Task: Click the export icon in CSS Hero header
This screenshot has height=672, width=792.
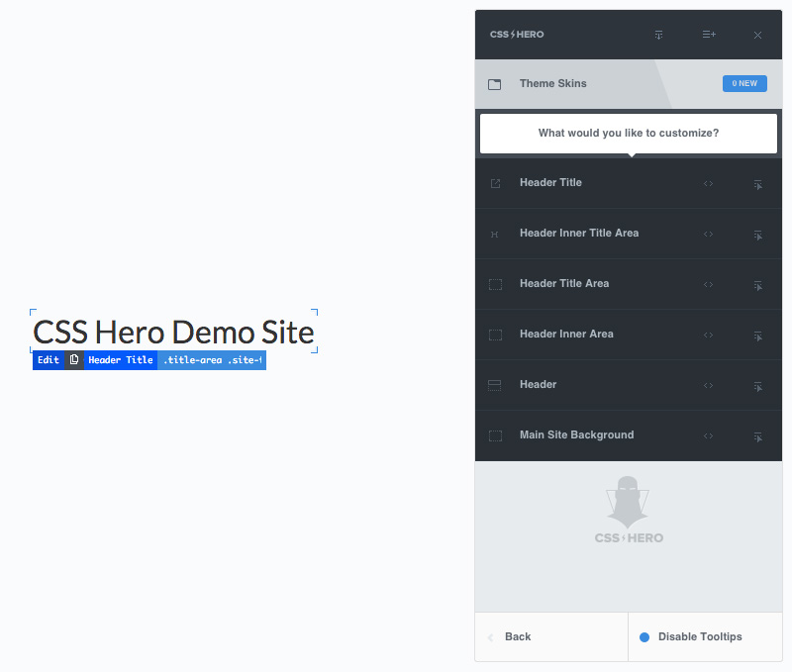Action: pos(658,35)
